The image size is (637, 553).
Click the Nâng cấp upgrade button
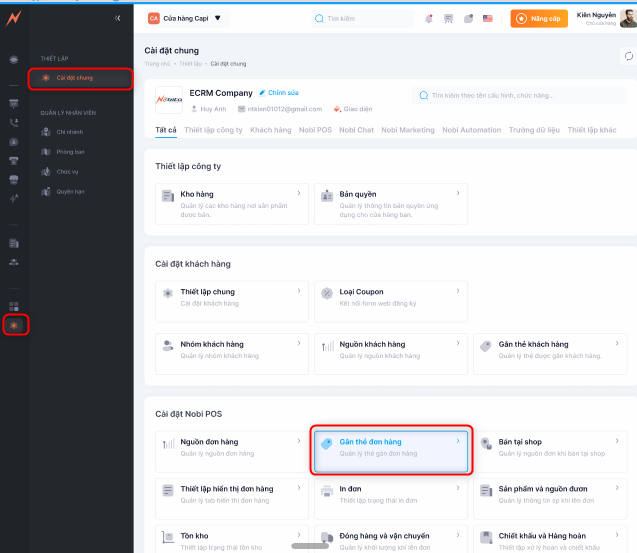pyautogui.click(x=539, y=18)
